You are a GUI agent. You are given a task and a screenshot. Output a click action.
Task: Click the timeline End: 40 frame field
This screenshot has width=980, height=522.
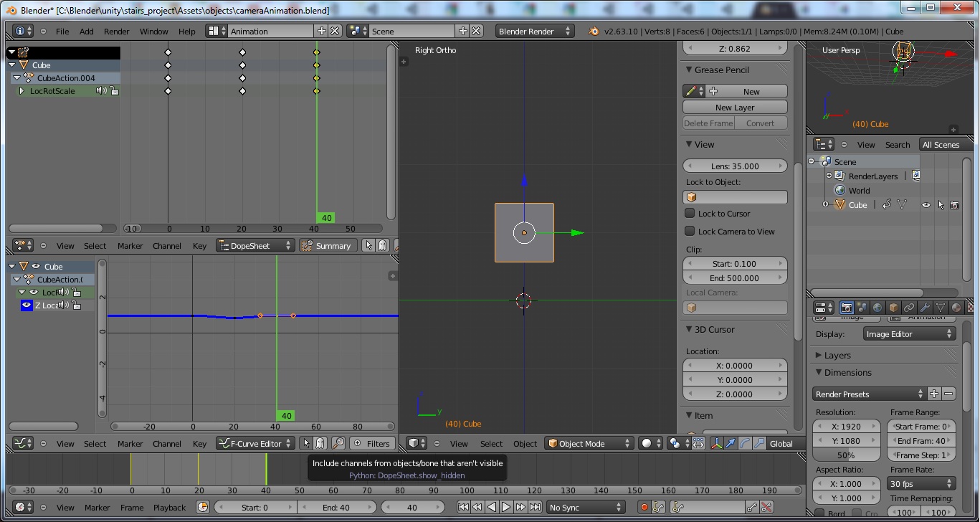click(x=335, y=507)
